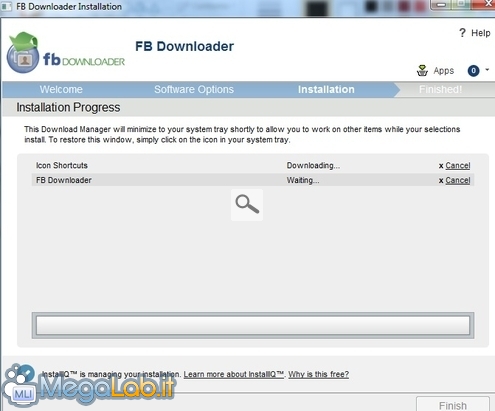Click the x icon beside FB Downloader Cancel
This screenshot has width=495, height=411.
pyautogui.click(x=441, y=180)
